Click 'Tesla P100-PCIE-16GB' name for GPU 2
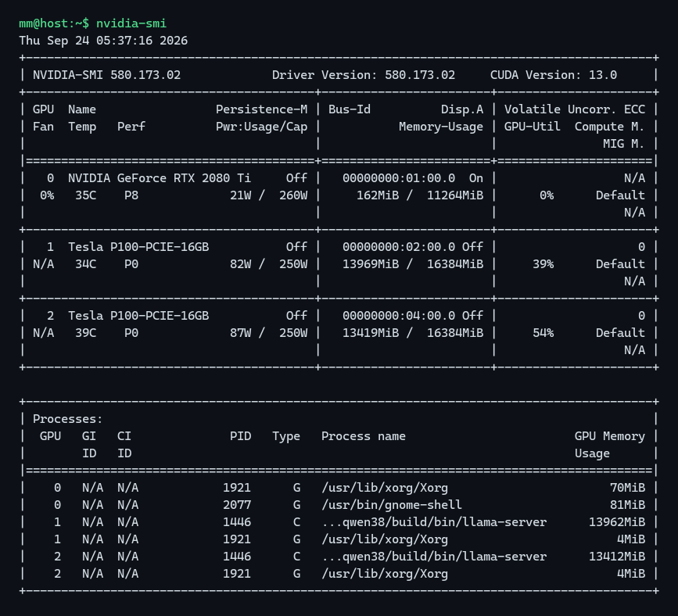Screen dimensions: 678x616 tap(138, 316)
